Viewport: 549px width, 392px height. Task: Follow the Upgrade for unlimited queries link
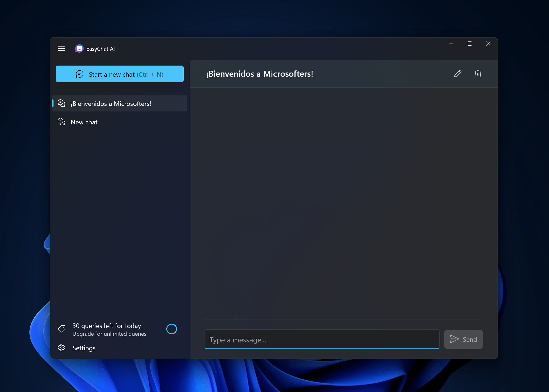click(x=109, y=334)
